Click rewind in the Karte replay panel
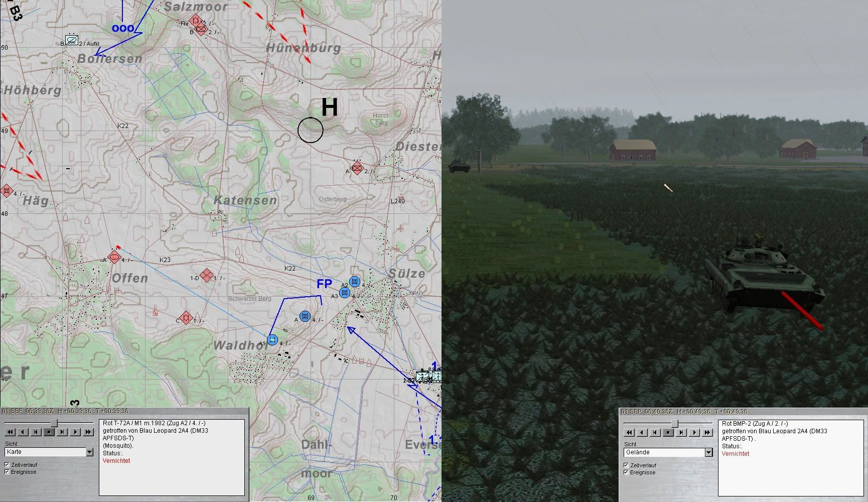This screenshot has height=502, width=868. pyautogui.click(x=10, y=432)
